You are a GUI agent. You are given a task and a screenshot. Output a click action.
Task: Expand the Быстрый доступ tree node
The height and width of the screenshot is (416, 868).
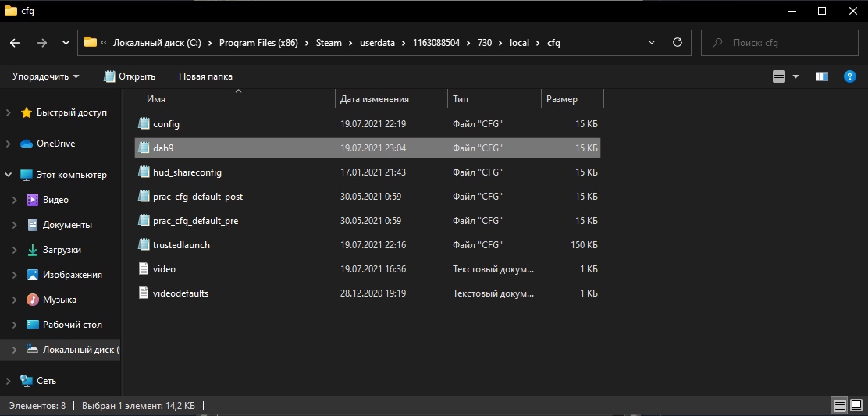[9, 112]
